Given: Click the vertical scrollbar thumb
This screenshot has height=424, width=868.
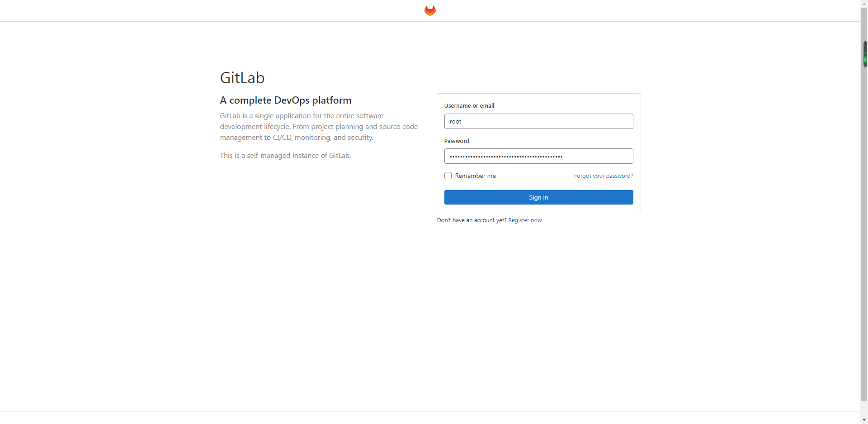Looking at the screenshot, I should (x=864, y=54).
